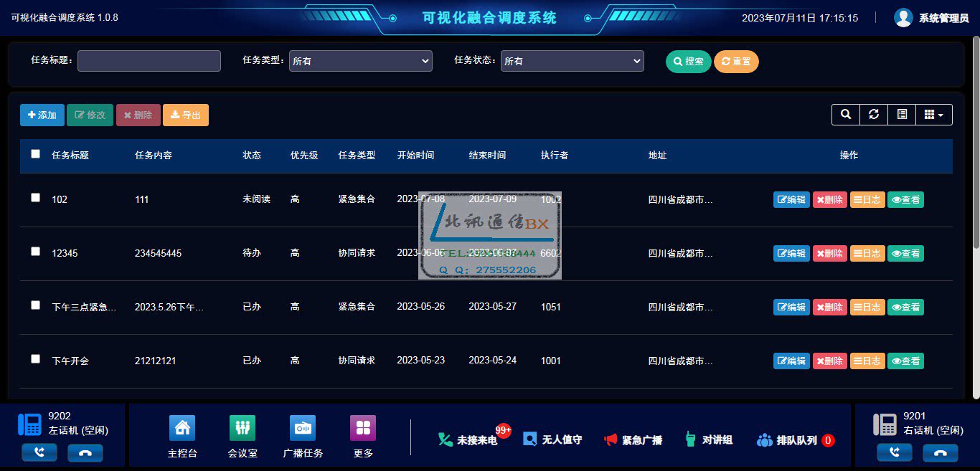Open 无人值守 unattended mode
The image size is (980, 471).
click(x=552, y=439)
